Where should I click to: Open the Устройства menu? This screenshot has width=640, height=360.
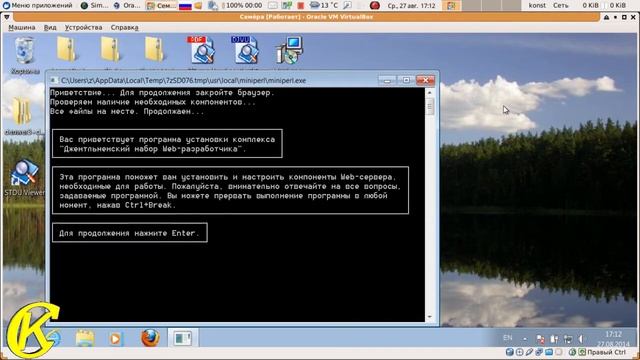[83, 28]
